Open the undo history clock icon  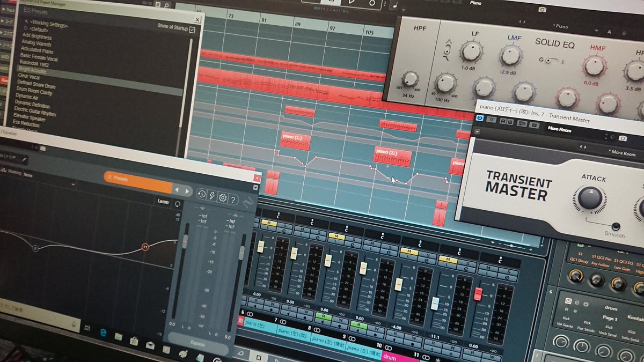202,194
